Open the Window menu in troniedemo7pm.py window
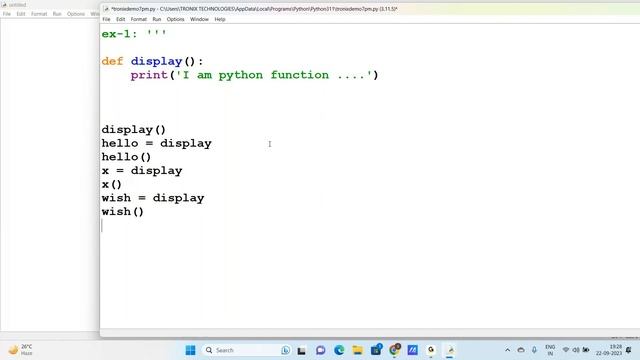The image size is (640, 360). pyautogui.click(x=199, y=19)
